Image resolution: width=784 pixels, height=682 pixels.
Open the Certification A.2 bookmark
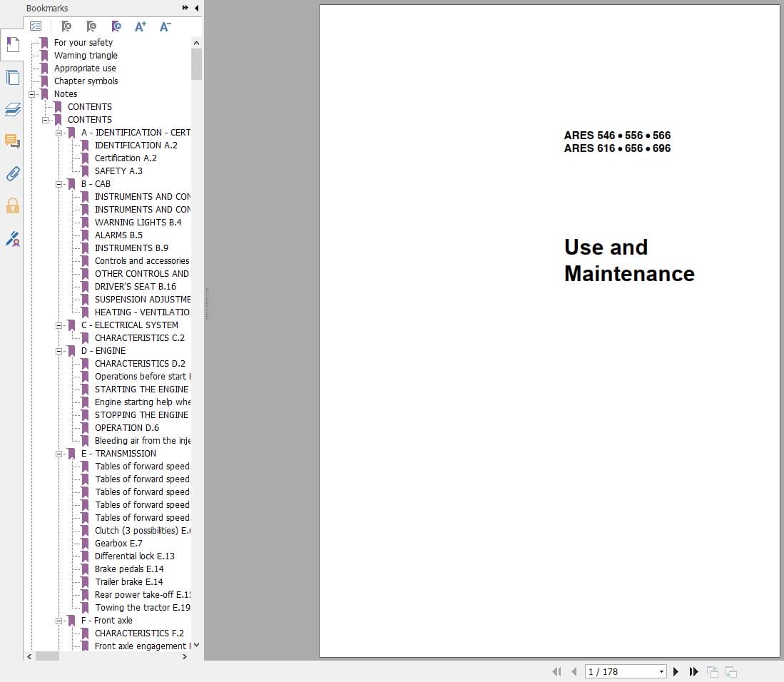click(126, 158)
